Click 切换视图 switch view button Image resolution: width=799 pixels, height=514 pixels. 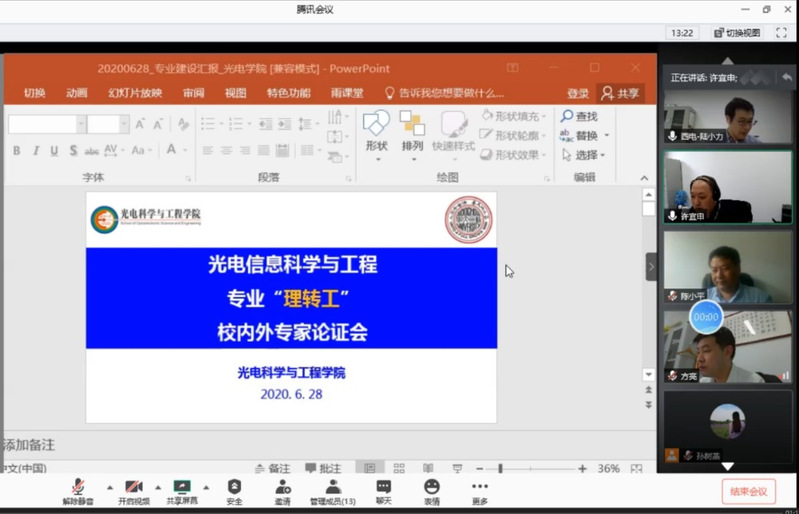pos(736,33)
